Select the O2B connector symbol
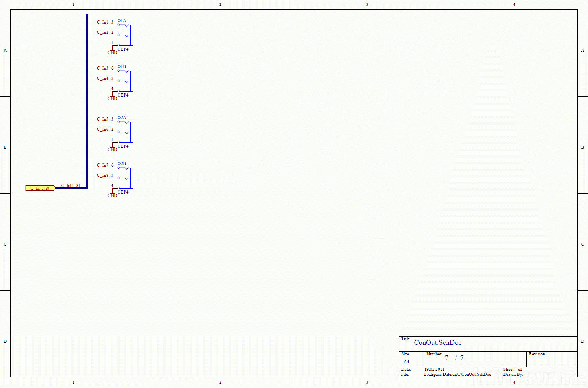This screenshot has height=388, width=588. click(126, 178)
